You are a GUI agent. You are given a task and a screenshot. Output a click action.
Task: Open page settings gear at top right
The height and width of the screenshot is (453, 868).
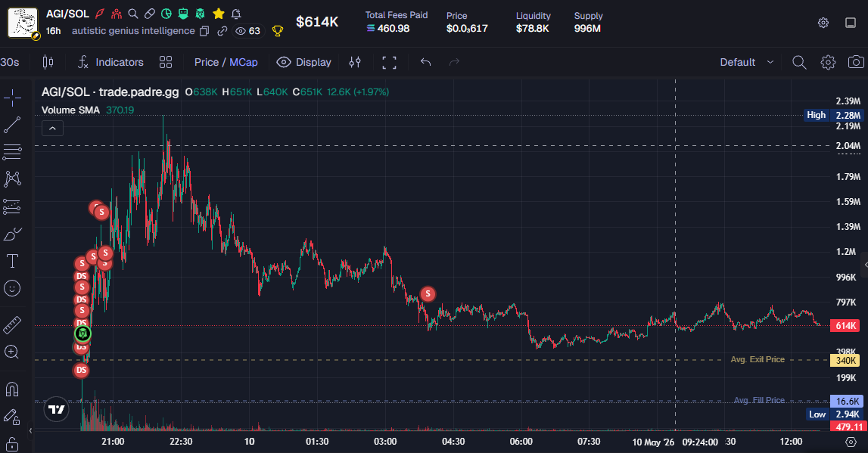pos(823,23)
